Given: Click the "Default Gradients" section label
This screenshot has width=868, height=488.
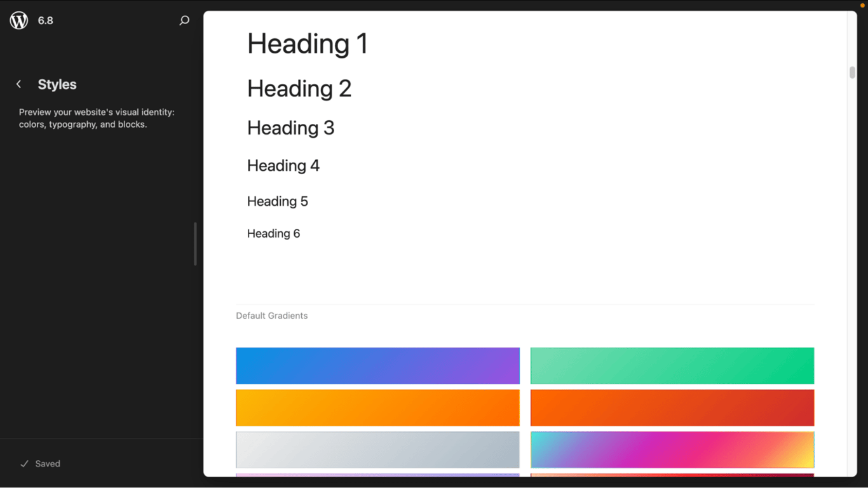Looking at the screenshot, I should [x=271, y=315].
